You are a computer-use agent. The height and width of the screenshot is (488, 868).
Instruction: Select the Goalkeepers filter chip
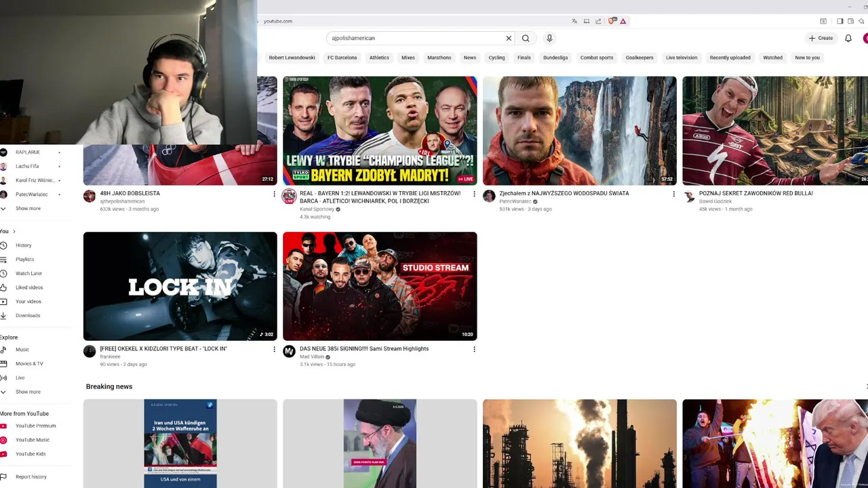pos(639,58)
